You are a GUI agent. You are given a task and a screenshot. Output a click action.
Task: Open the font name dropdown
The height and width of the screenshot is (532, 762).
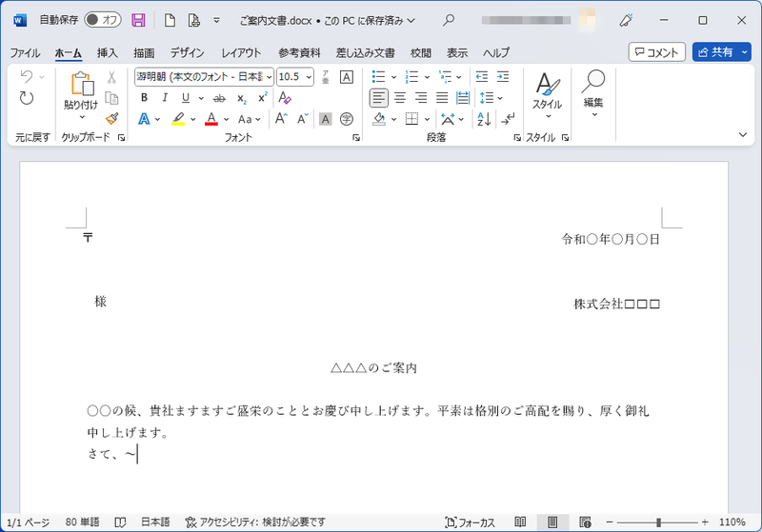[269, 77]
